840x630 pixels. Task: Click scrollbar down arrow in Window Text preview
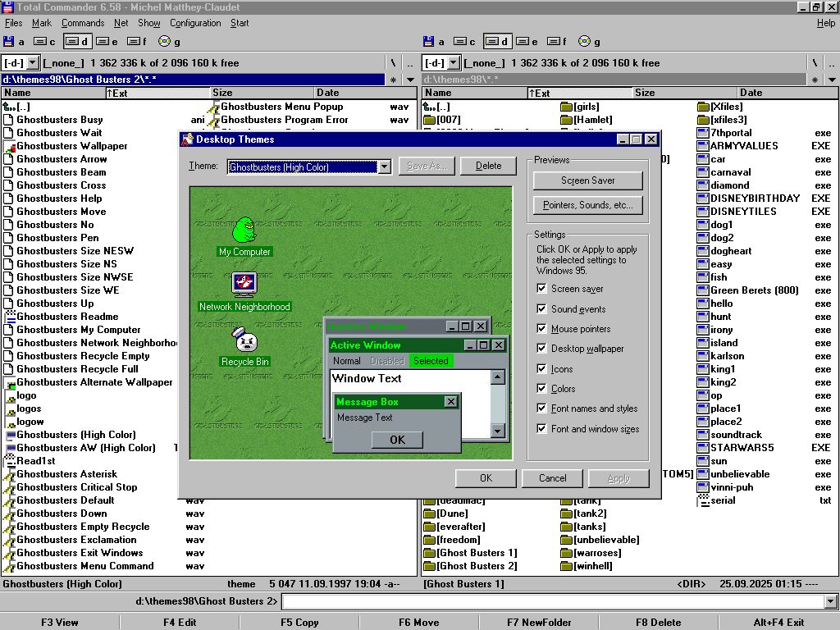tap(497, 431)
